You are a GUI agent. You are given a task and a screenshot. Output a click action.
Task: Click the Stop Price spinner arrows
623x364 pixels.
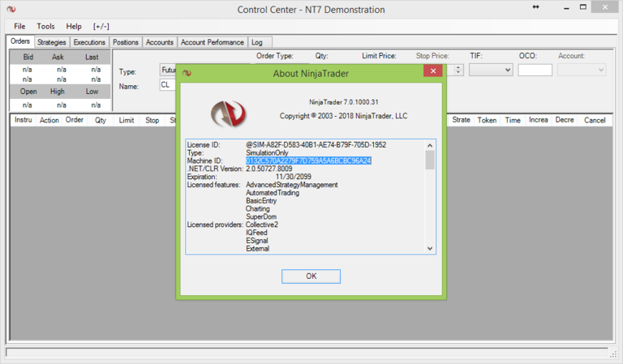tap(458, 71)
